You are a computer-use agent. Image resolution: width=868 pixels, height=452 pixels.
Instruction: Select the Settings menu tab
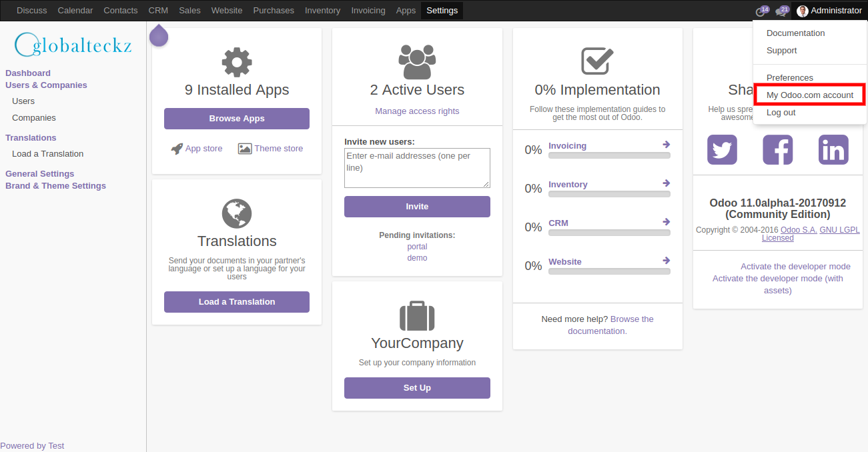tap(442, 11)
